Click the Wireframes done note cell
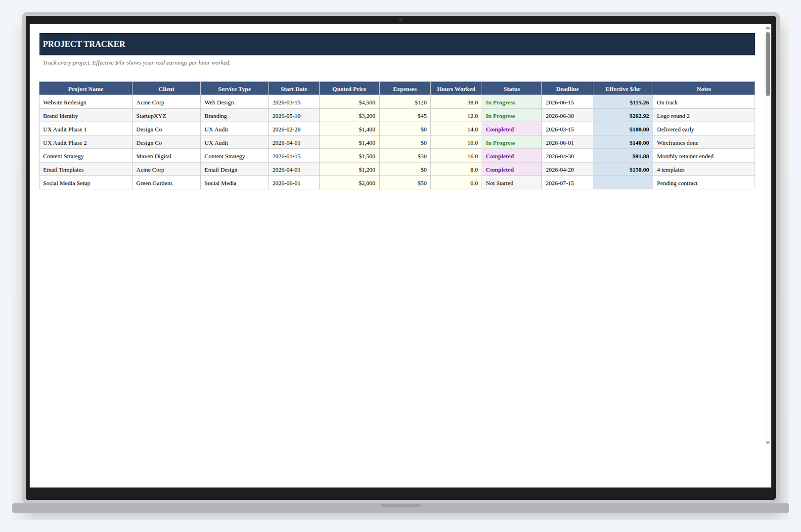This screenshot has width=801, height=532. tap(704, 142)
